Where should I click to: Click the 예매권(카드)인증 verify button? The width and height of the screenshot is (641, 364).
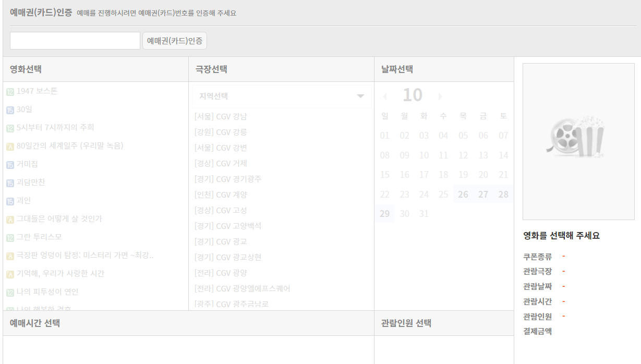[x=175, y=41]
